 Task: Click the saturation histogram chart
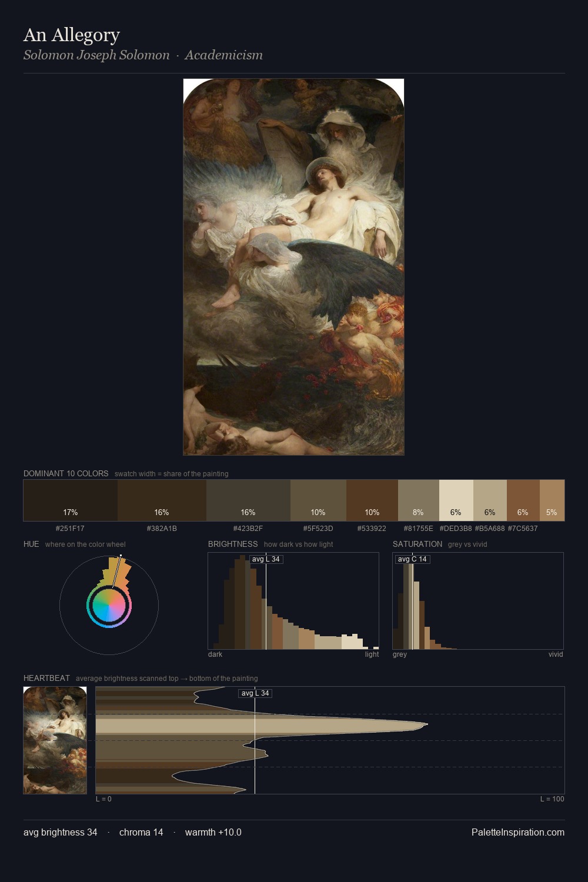(478, 601)
